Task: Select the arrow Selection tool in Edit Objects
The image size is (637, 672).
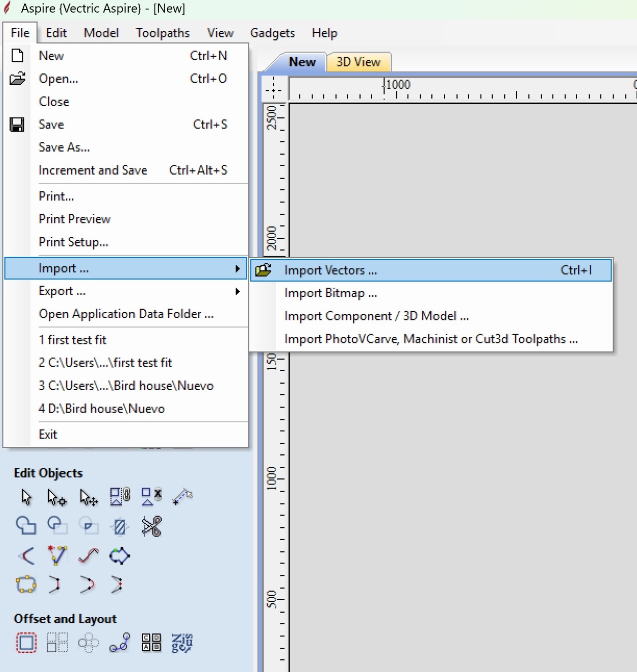Action: point(26,497)
